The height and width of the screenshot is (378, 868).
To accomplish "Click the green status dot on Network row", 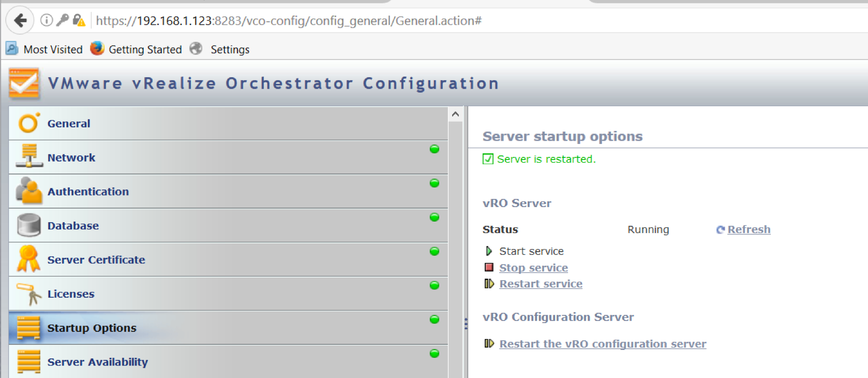I will pyautogui.click(x=435, y=149).
